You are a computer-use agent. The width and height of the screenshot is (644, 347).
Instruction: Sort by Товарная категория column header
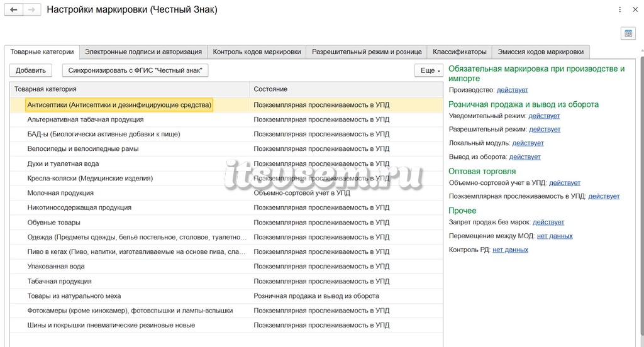coord(130,89)
